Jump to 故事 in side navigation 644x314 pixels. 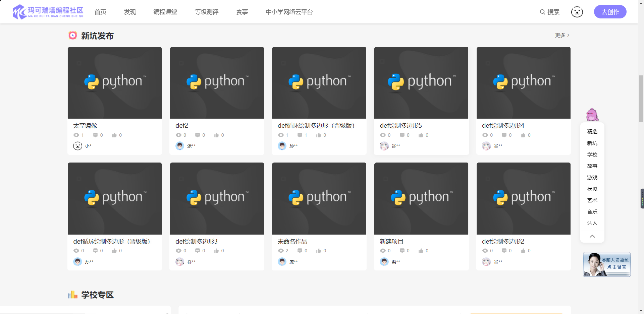(x=592, y=166)
